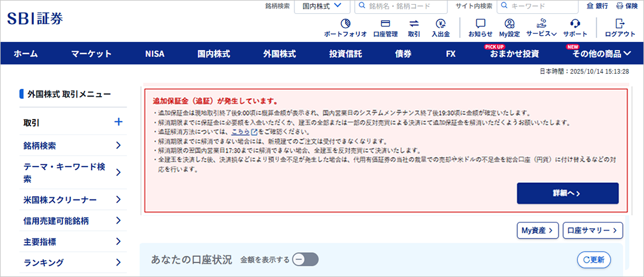Click the 更新 refresh button
Viewport: 644px width, 277px height.
[x=593, y=260]
